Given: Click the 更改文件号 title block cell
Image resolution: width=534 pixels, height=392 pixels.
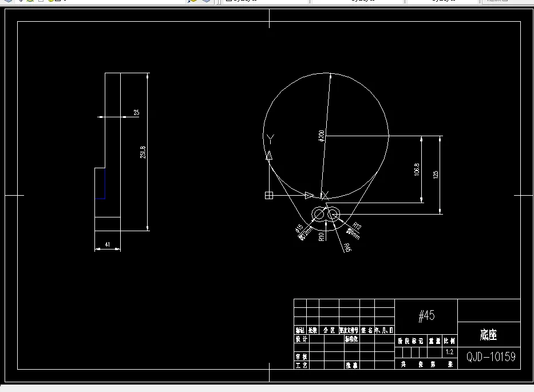Looking at the screenshot, I should tap(349, 330).
